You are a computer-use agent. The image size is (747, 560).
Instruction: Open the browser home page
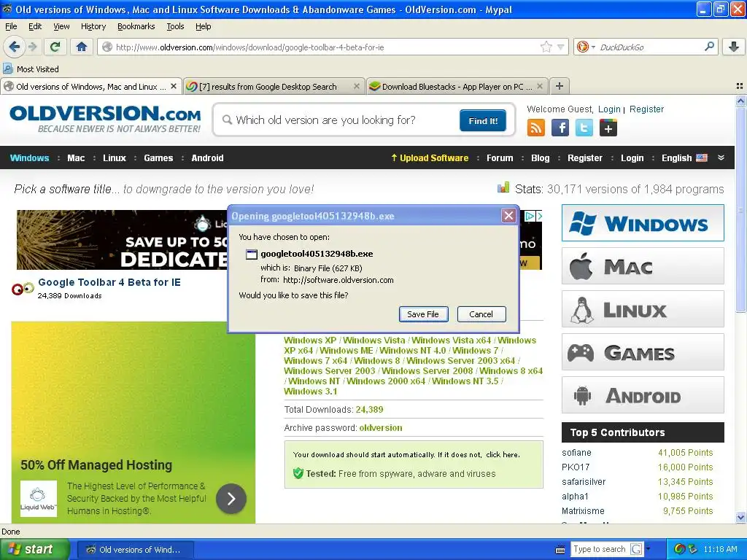point(82,47)
